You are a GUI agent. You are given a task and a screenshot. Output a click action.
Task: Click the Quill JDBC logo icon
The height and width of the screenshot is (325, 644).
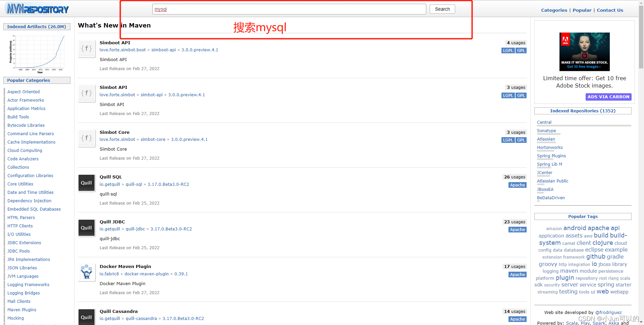coord(87,228)
